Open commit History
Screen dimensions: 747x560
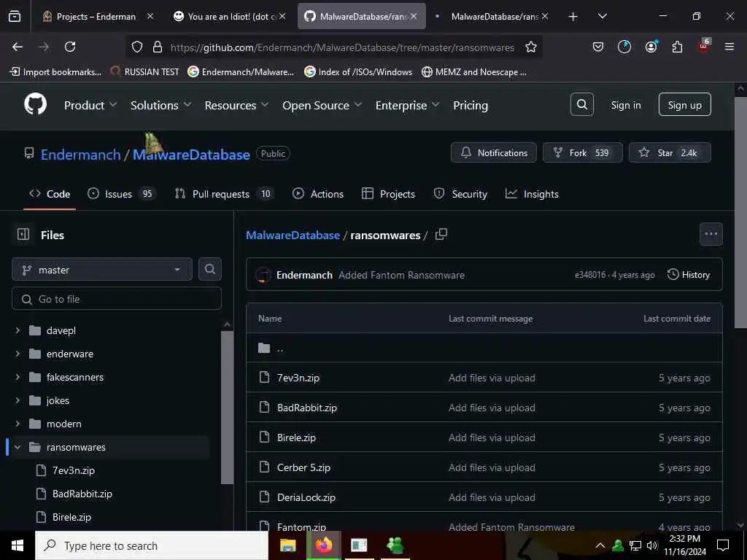[689, 275]
